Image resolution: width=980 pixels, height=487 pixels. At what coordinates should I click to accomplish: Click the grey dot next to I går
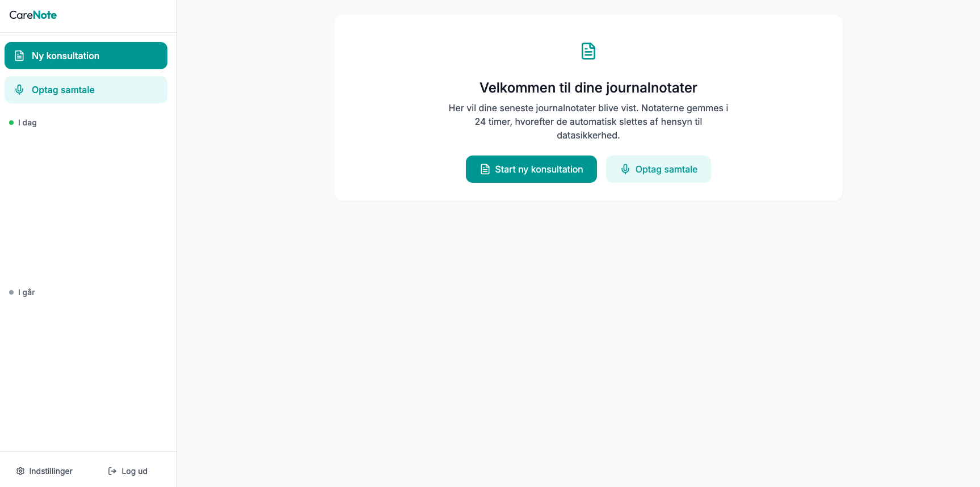pyautogui.click(x=11, y=292)
